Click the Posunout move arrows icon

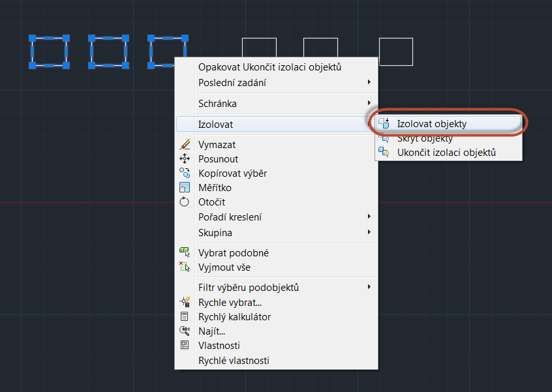pos(185,159)
